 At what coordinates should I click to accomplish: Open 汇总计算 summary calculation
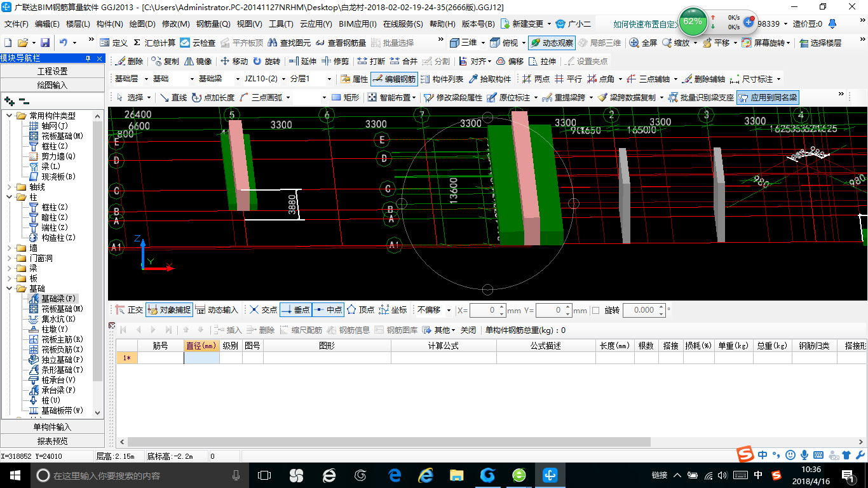154,43
